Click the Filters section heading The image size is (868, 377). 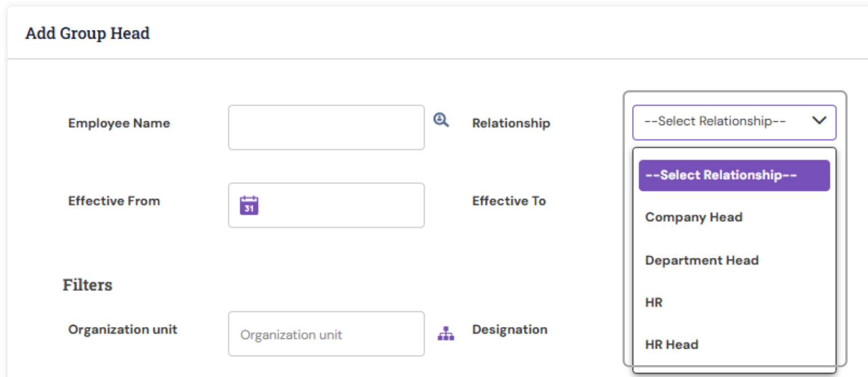point(87,285)
